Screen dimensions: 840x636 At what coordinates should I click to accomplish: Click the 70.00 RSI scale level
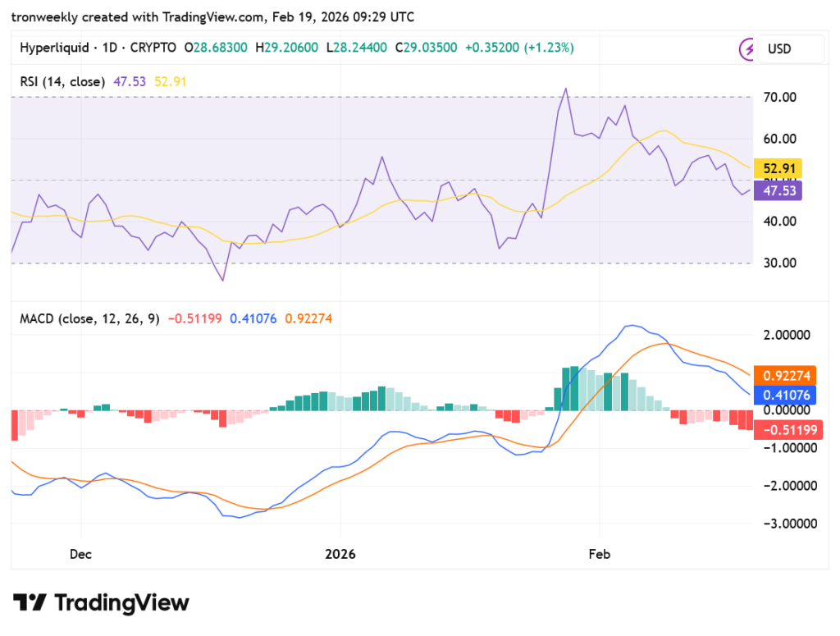pyautogui.click(x=779, y=98)
